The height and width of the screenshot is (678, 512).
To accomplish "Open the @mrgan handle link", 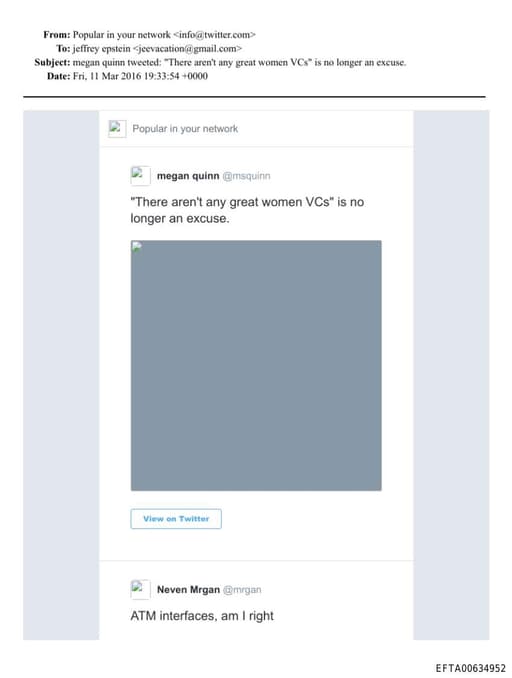I will [242, 590].
